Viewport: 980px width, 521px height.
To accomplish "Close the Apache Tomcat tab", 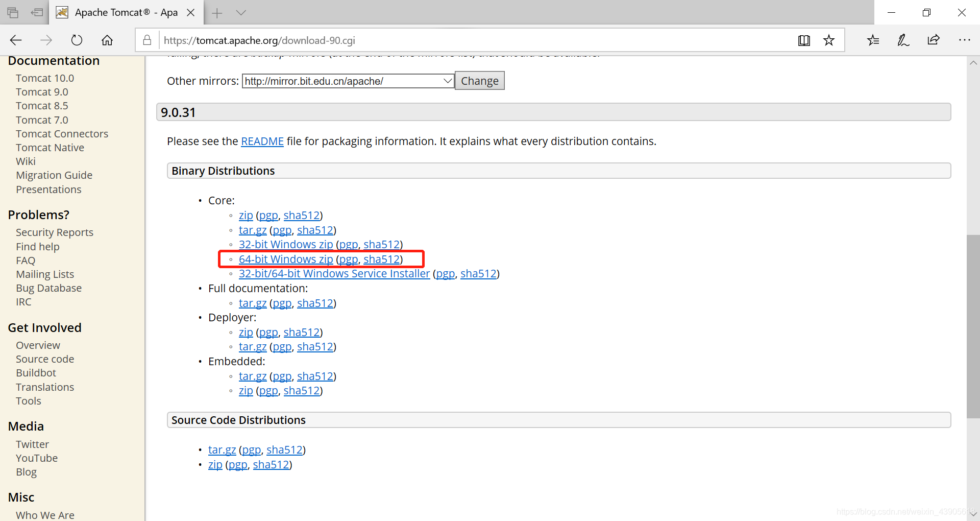I will pos(191,13).
